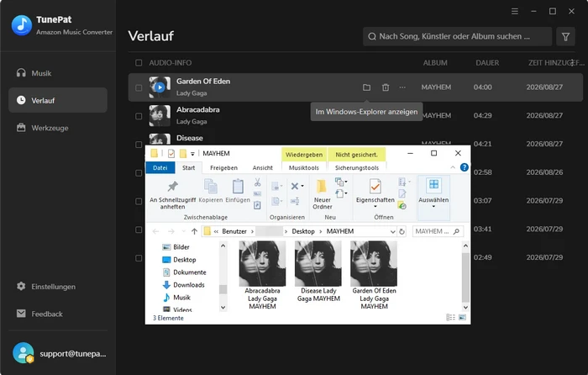Switch to the Freigeben ribbon tab
Viewport: 588px width, 375px height.
[x=224, y=168]
